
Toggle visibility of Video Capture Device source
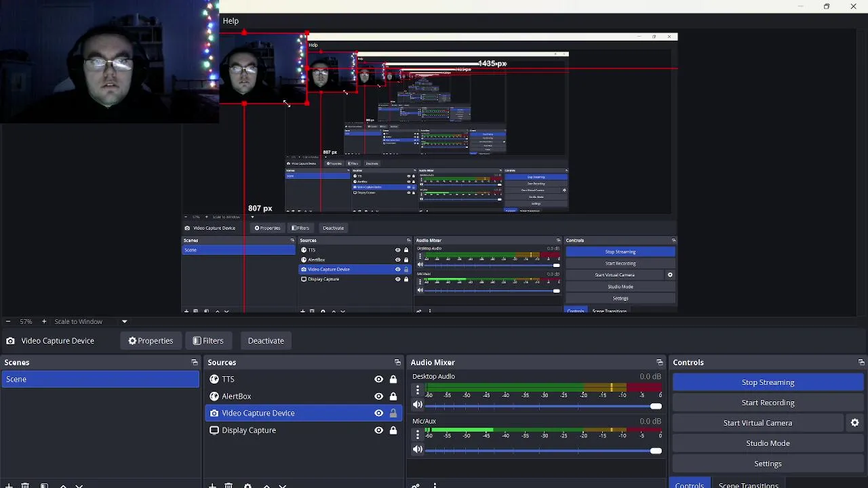click(x=378, y=413)
